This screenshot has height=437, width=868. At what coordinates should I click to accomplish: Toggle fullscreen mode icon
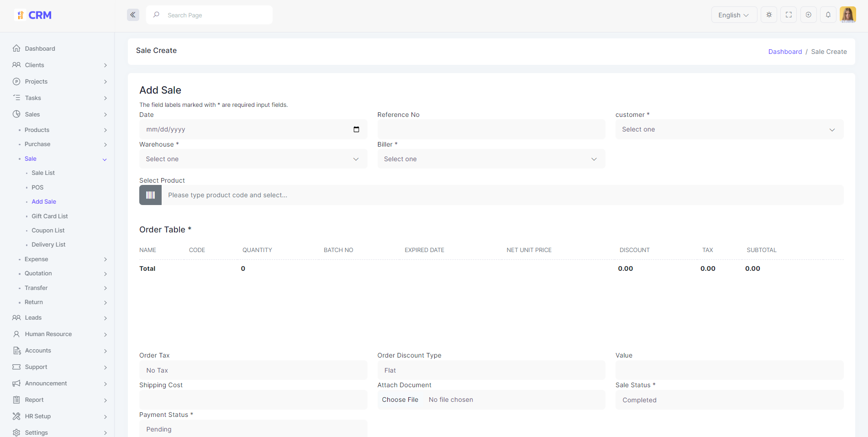(x=789, y=15)
